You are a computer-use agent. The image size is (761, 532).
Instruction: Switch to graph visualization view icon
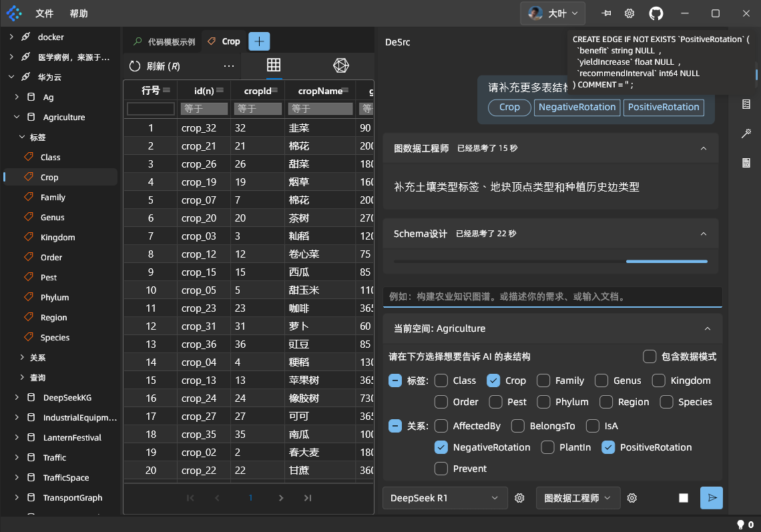[x=341, y=65]
